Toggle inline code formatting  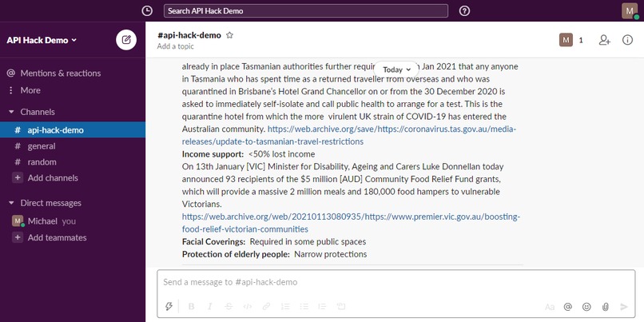[247, 306]
